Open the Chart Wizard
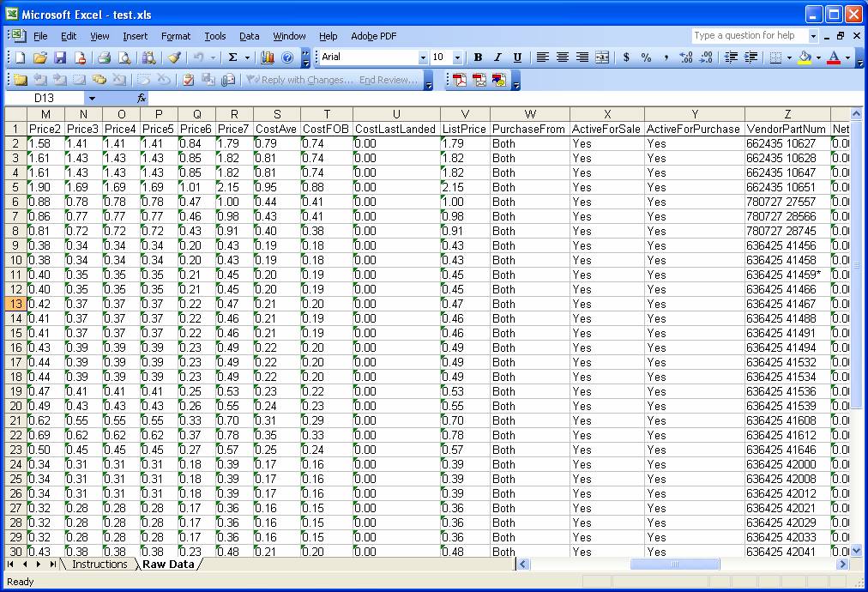This screenshot has height=592, width=868. pos(268,57)
